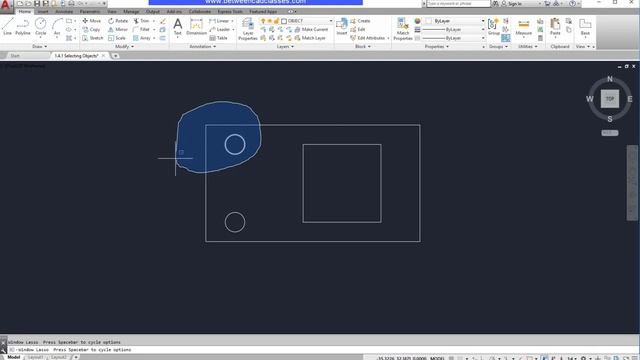Viewport: 640px width, 360px height.
Task: Click the Leader tool
Action: (220, 29)
